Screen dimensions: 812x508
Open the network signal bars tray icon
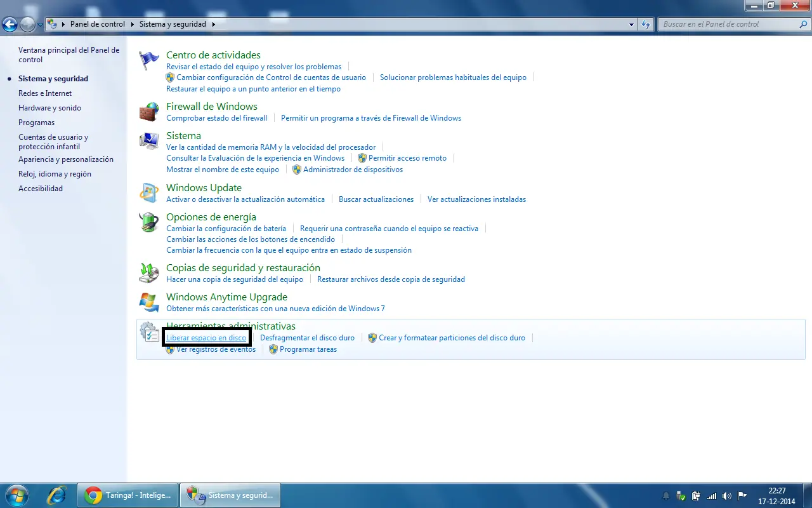click(712, 495)
